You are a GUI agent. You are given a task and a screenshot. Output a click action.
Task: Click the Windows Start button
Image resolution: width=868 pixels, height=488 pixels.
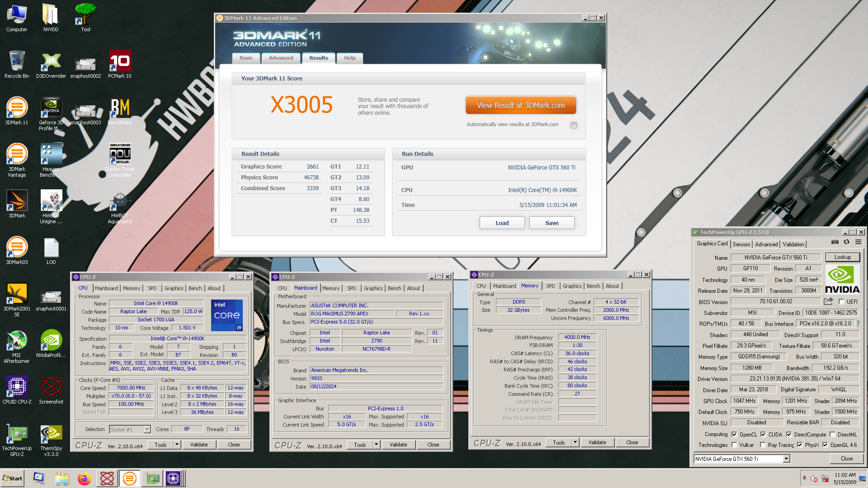pyautogui.click(x=13, y=479)
